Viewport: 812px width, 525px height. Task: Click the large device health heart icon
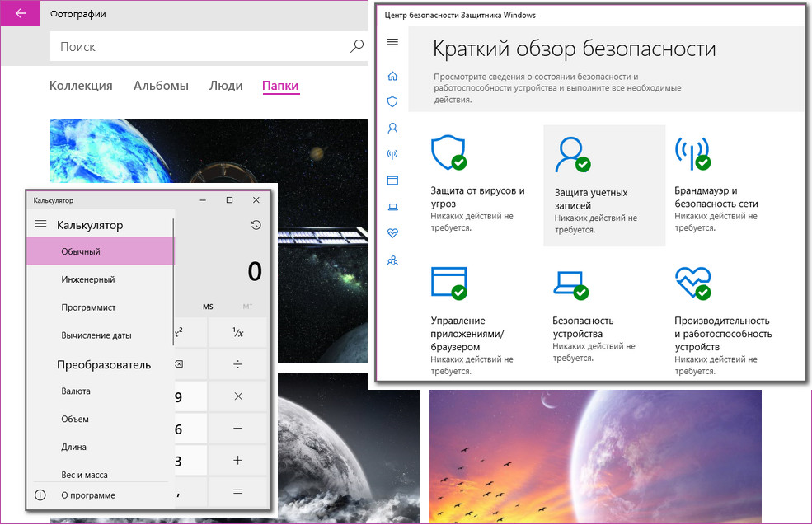point(693,283)
